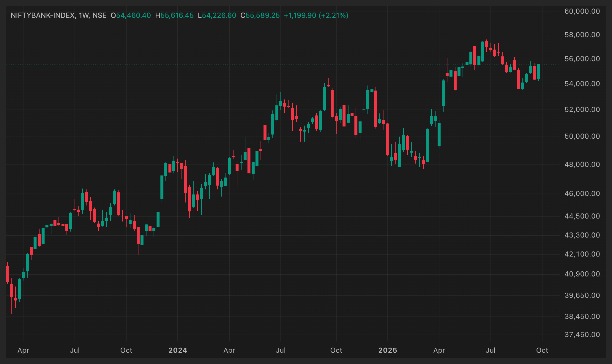The image size is (612, 364).
Task: Click the Apr label just after 2024
Action: [x=229, y=350]
